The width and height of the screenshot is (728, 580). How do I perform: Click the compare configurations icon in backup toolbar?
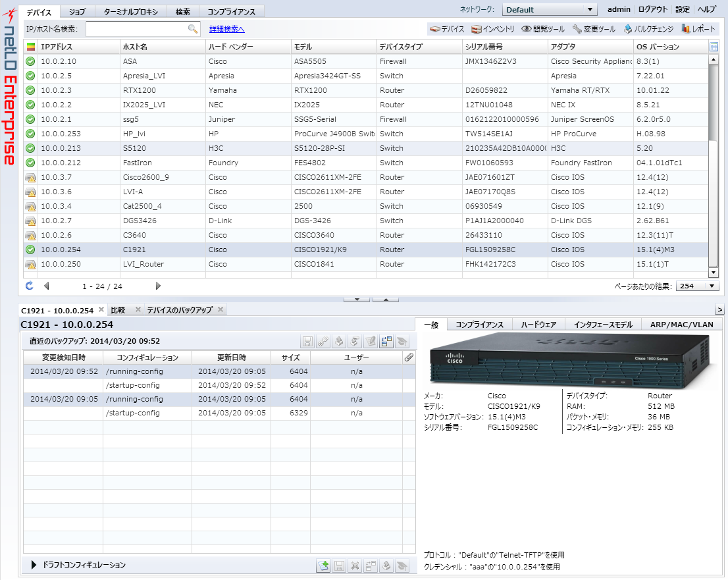(x=386, y=342)
